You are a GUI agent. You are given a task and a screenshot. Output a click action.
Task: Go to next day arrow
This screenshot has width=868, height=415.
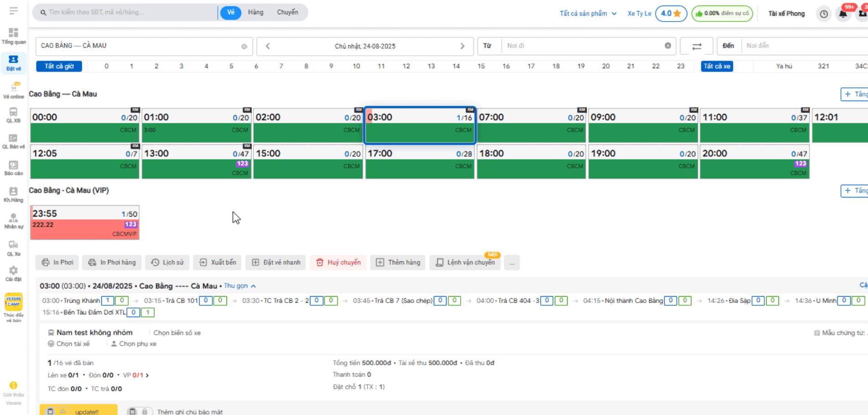pos(462,46)
